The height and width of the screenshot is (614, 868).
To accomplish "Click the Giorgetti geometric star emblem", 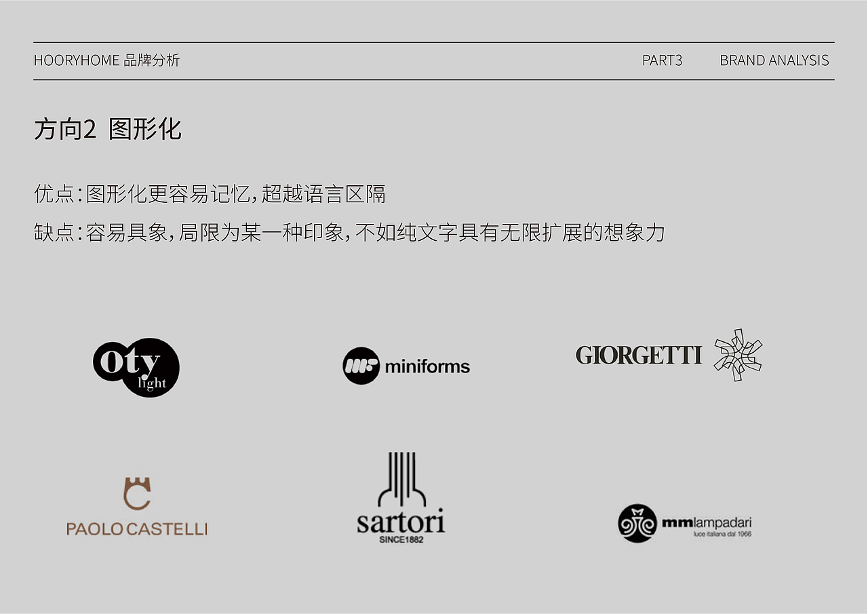I will click(738, 355).
